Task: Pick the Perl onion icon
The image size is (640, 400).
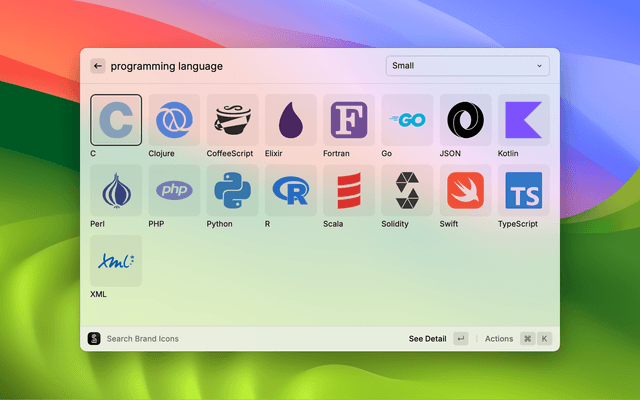Action: (x=116, y=190)
